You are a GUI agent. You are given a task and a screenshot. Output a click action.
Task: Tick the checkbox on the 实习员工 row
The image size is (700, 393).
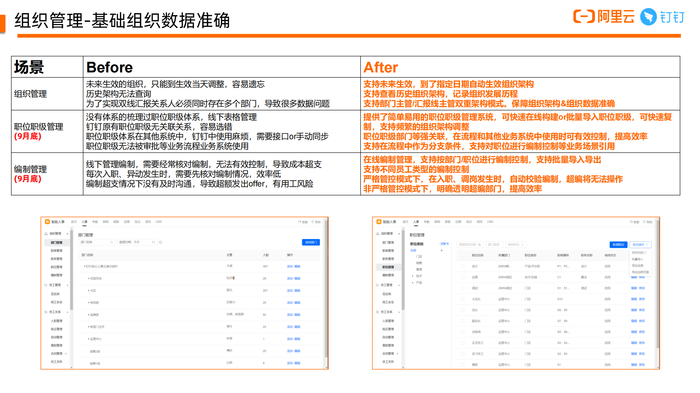[x=462, y=354]
